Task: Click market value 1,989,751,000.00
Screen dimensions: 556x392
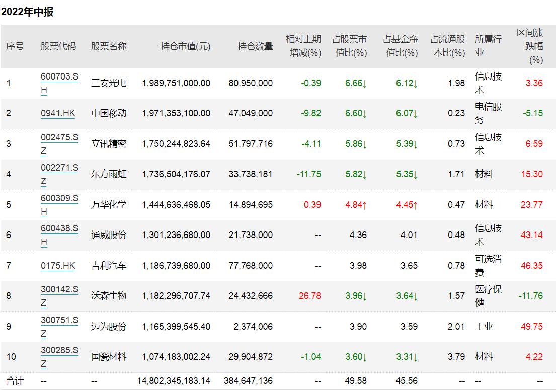Action: coord(176,83)
